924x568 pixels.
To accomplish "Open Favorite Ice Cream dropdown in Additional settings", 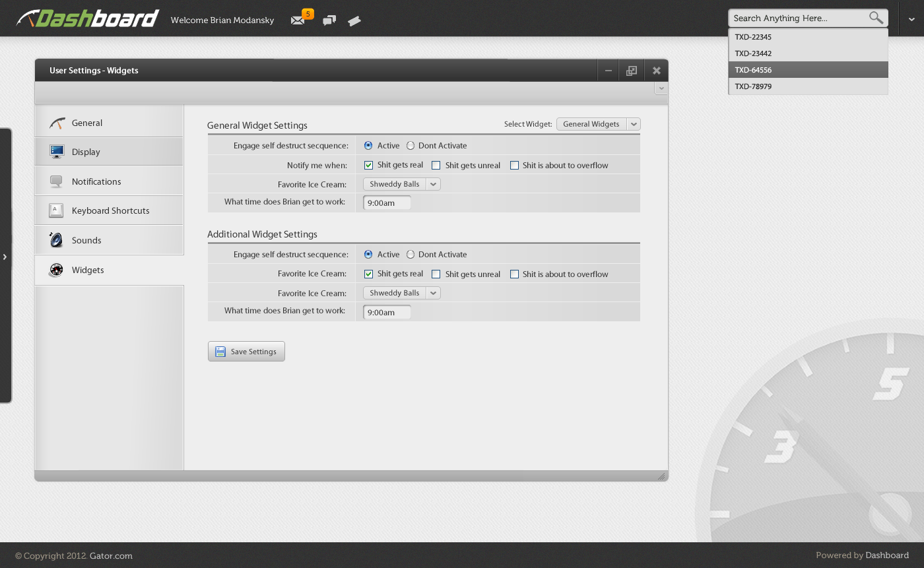I will [402, 293].
